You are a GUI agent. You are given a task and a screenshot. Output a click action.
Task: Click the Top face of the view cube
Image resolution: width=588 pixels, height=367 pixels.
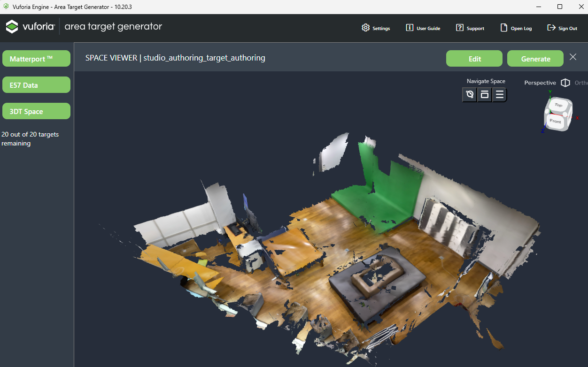(x=558, y=105)
